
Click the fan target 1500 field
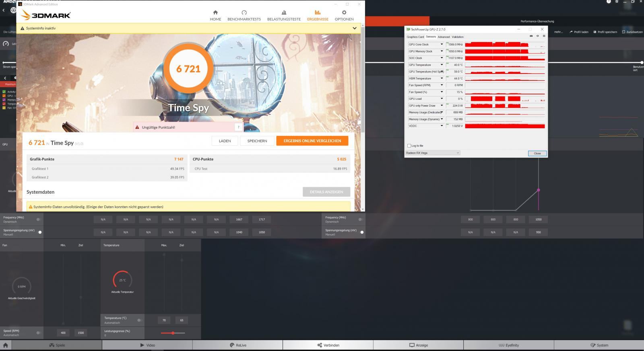tap(81, 333)
